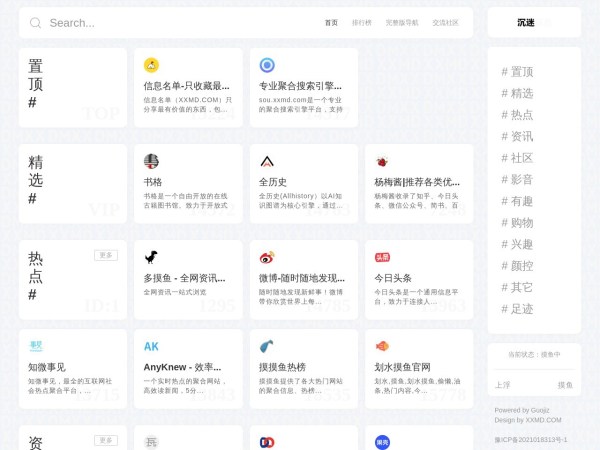
Task: Click the 多摸鱼 dinosaur icon
Action: pos(151,257)
